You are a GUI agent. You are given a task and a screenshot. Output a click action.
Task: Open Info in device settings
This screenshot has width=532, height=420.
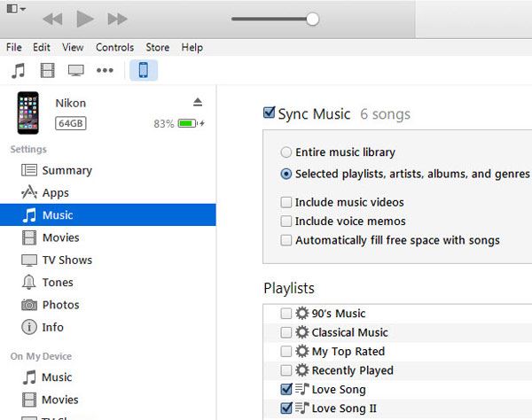pos(108,327)
